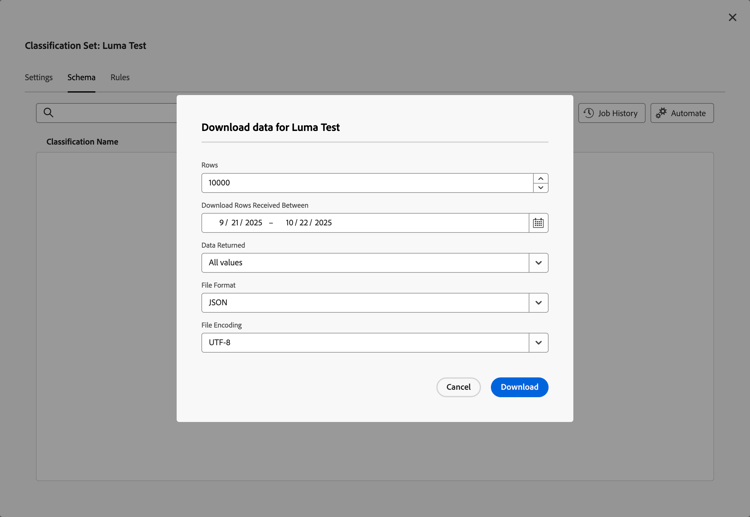Open the Rules tab

coord(120,77)
